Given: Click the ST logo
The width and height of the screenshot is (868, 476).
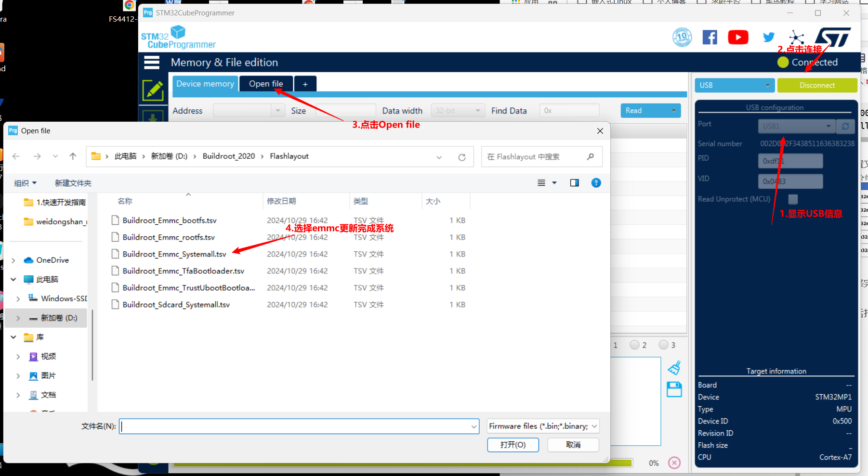Looking at the screenshot, I should tap(833, 37).
